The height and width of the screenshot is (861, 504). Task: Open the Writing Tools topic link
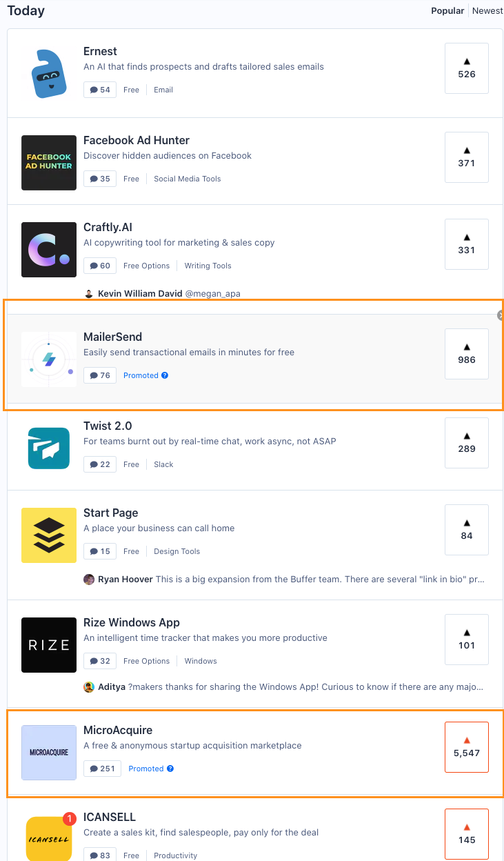tap(208, 266)
